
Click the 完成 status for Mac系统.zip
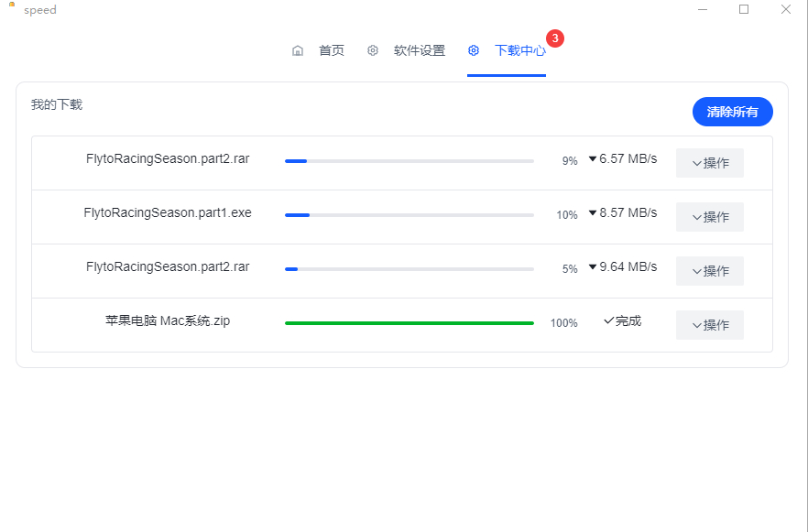pos(625,320)
